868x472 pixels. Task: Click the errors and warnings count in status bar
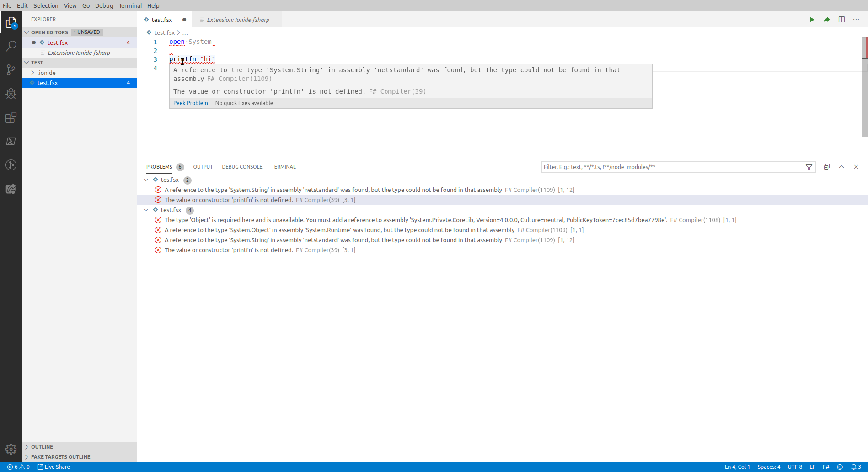tap(18, 467)
